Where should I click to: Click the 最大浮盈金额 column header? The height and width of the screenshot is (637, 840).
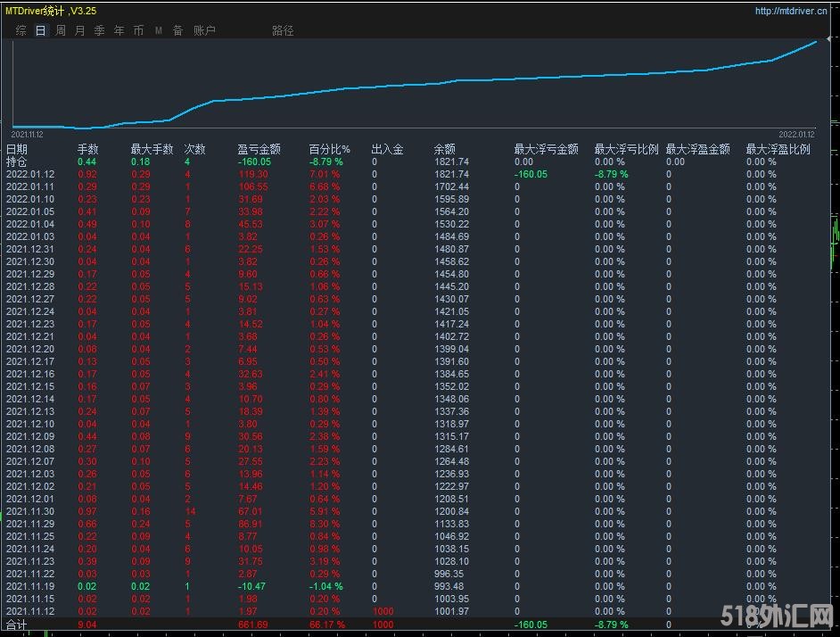coord(698,149)
